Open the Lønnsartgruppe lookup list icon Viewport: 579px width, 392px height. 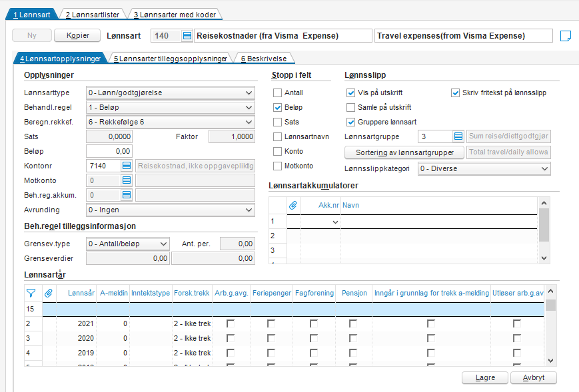(x=458, y=136)
